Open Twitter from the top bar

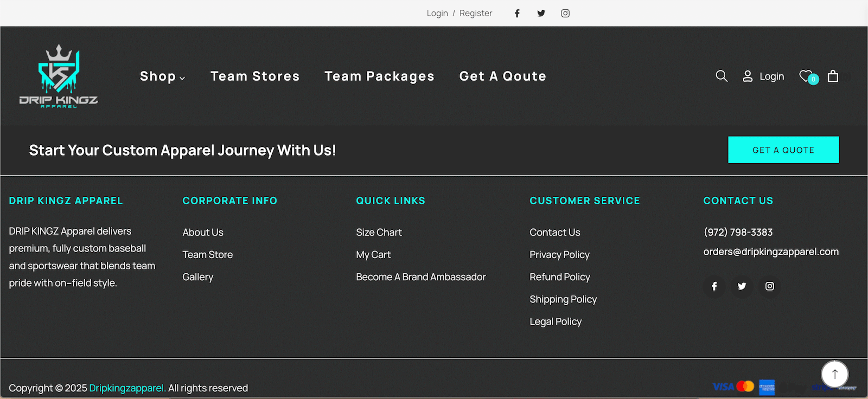541,13
